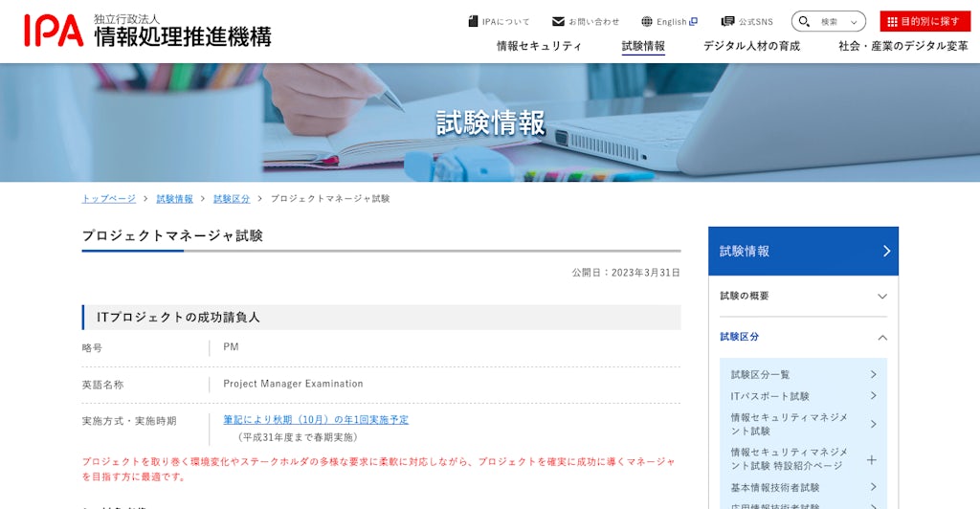Image resolution: width=980 pixels, height=509 pixels.
Task: Click the ITプロジェクトの成功請負人 section heading
Action: (178, 318)
